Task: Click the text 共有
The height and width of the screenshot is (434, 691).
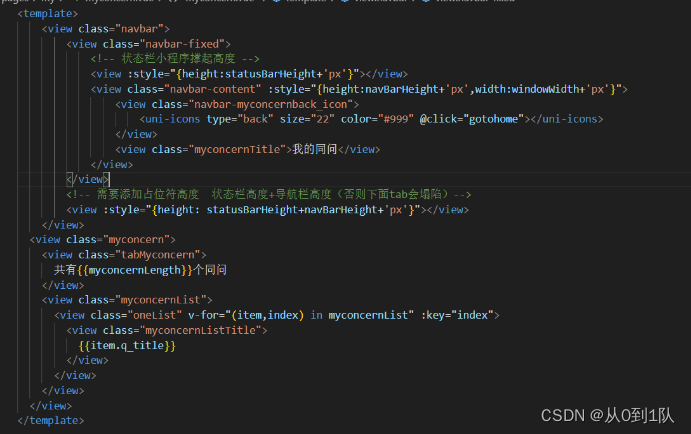Action: (65, 270)
